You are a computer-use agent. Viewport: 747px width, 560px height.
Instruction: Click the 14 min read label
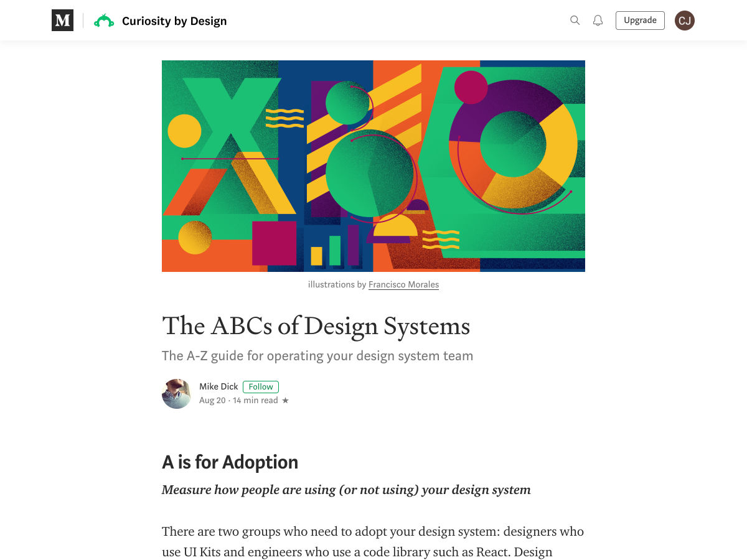(255, 400)
